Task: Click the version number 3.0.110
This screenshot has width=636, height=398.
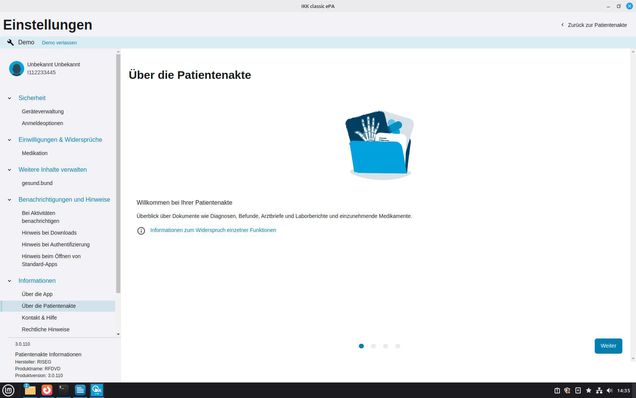Action: click(23, 344)
